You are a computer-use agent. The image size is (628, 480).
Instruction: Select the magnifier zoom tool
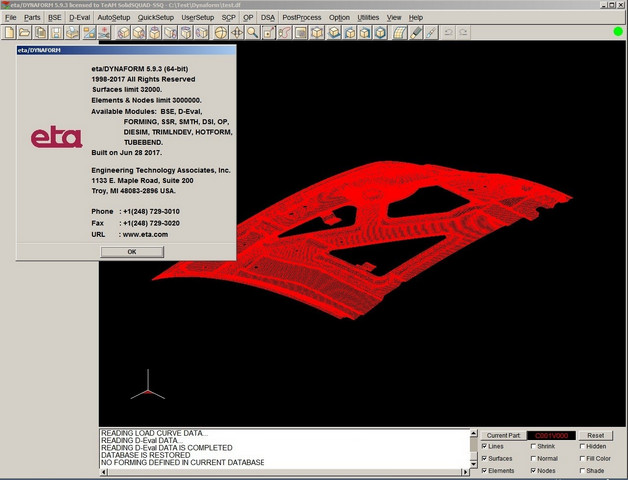coord(254,33)
